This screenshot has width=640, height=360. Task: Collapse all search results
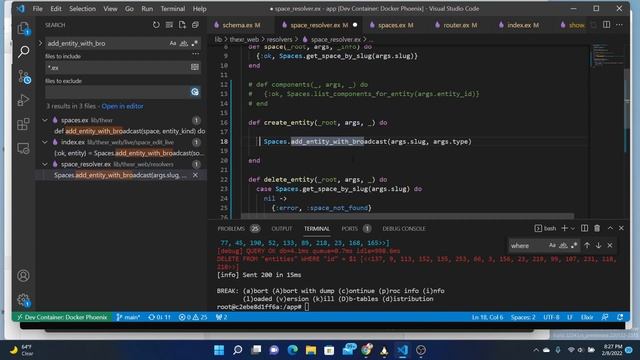coord(195,25)
